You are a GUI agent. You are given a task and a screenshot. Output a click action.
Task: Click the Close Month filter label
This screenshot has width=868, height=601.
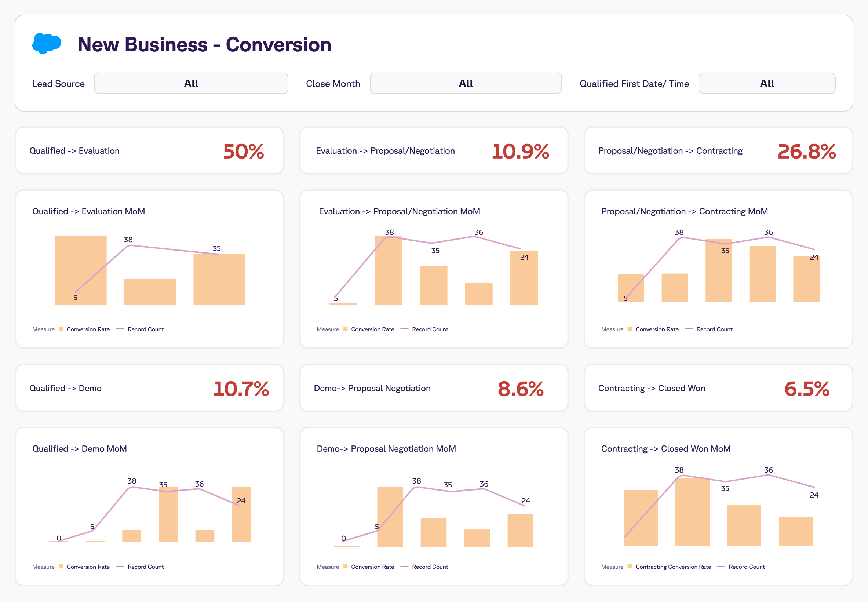click(x=333, y=84)
